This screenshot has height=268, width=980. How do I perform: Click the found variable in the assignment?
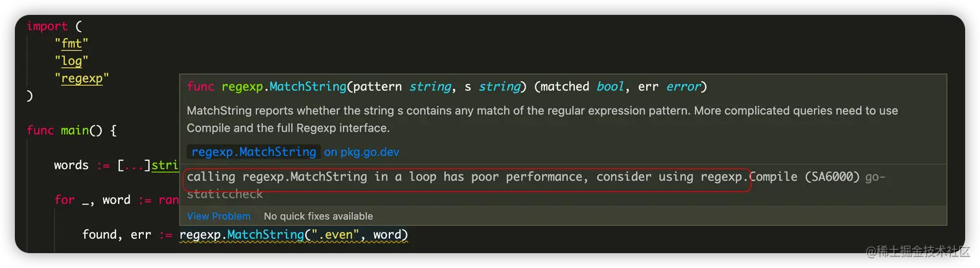click(x=99, y=235)
